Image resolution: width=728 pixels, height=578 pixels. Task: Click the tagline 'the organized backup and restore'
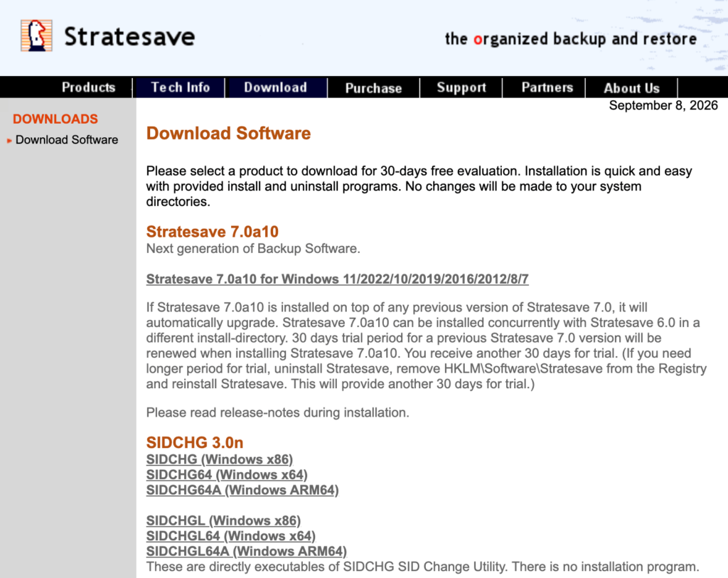571,38
